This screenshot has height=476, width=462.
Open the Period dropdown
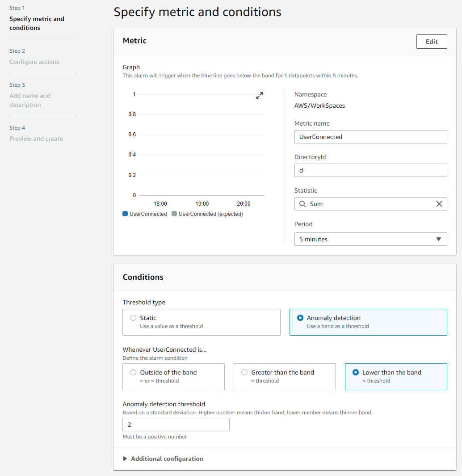pos(370,239)
